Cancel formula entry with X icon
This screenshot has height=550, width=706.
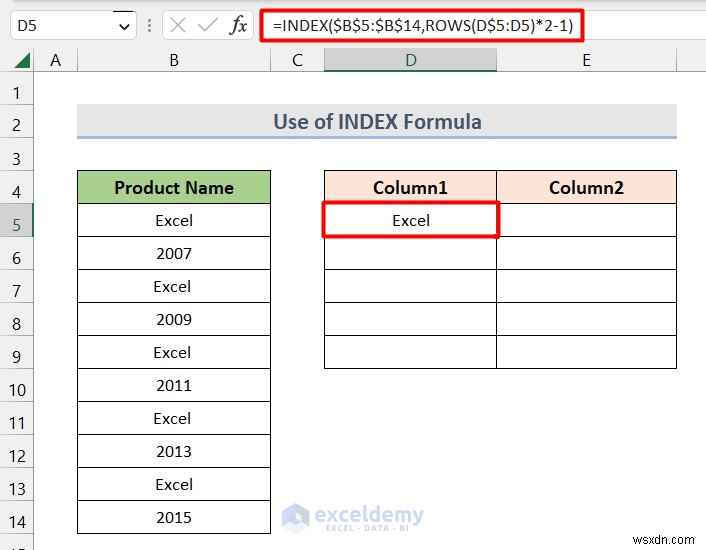(x=178, y=25)
